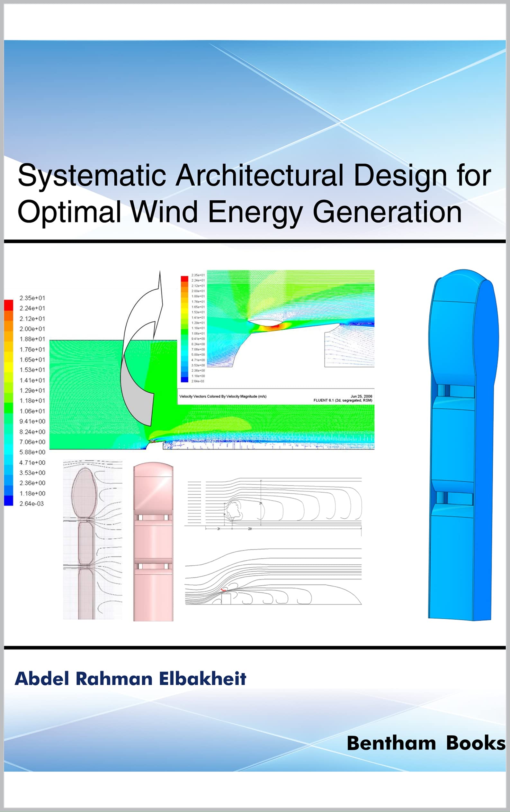This screenshot has width=510, height=812.
Task: Click the streamline diagram with the red marker
Action: (273, 577)
